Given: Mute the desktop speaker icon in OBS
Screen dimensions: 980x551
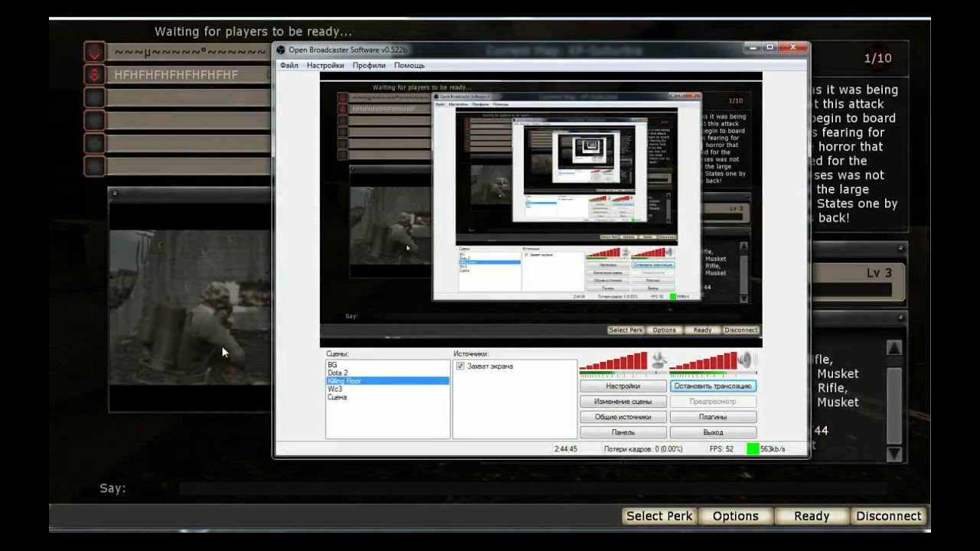Looking at the screenshot, I should point(748,360).
